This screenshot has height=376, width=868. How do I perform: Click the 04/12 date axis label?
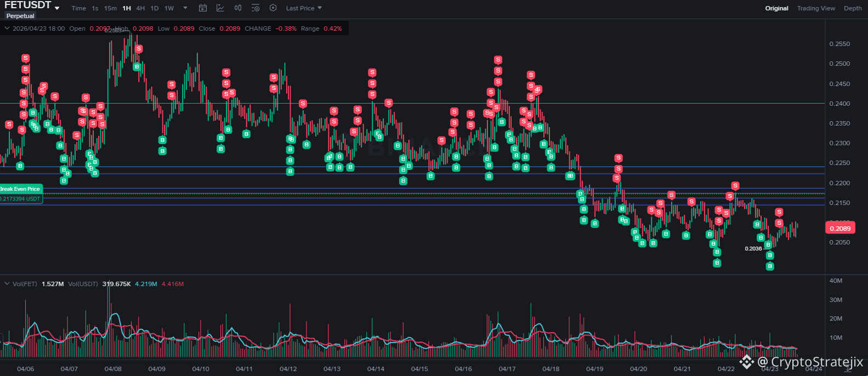288,369
